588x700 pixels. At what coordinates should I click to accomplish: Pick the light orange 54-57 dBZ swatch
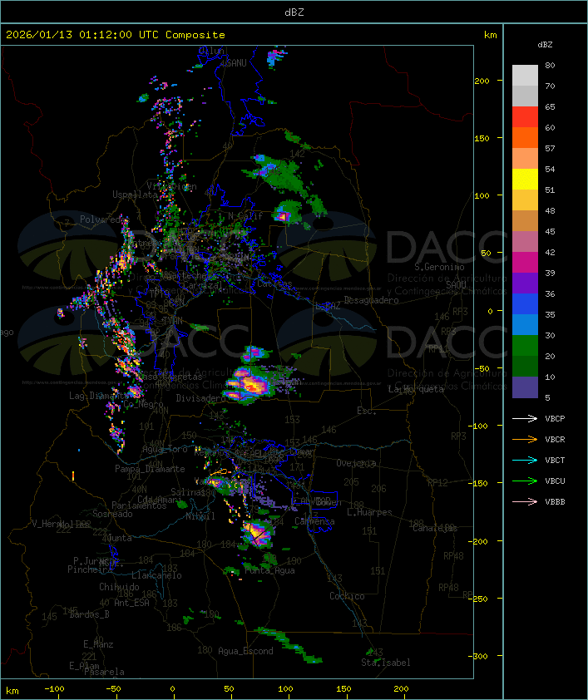coord(525,159)
